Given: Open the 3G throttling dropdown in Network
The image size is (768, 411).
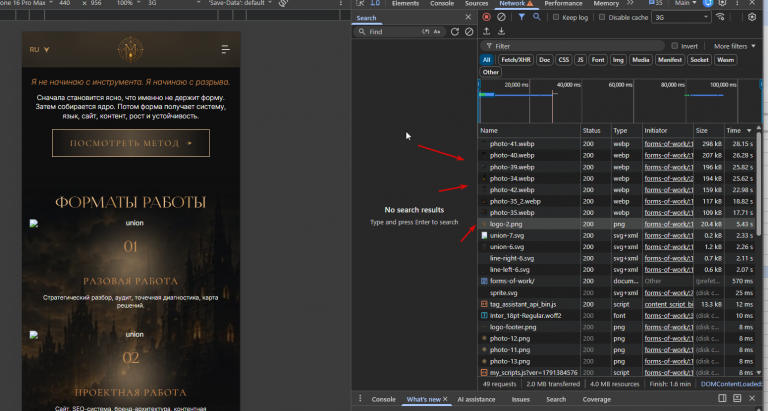Looking at the screenshot, I should coord(681,17).
